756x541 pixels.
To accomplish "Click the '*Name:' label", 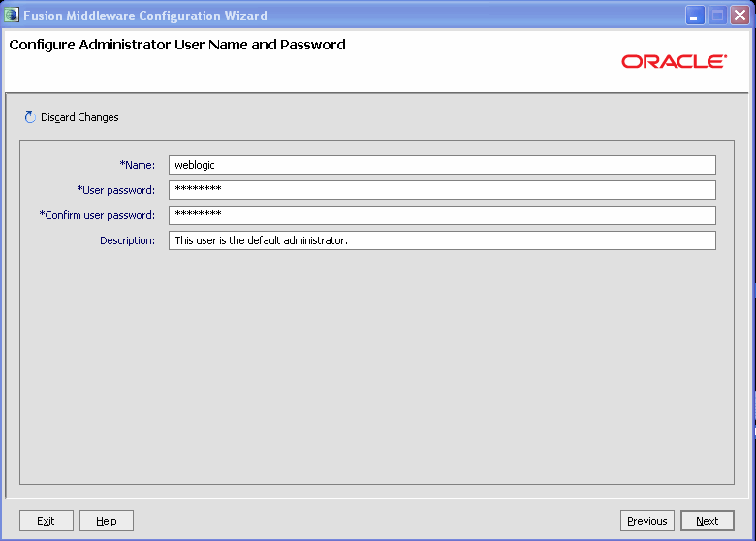I will click(x=138, y=165).
